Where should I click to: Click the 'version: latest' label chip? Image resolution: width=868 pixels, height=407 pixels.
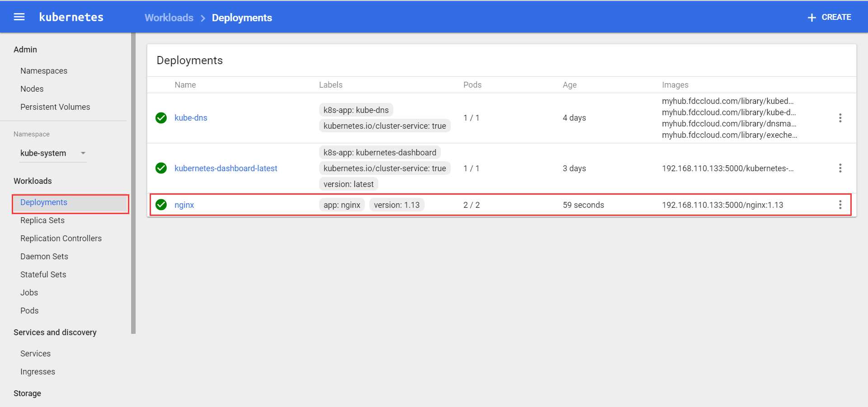[349, 184]
